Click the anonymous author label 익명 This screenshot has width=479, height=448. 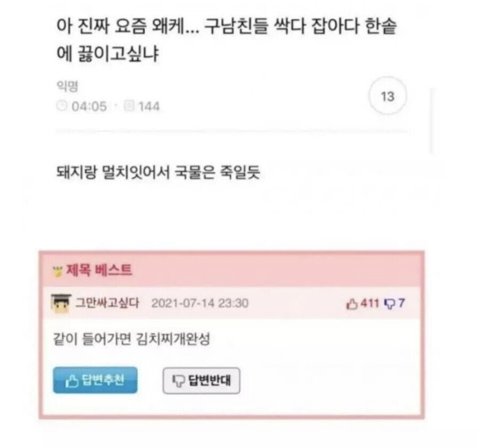67,86
